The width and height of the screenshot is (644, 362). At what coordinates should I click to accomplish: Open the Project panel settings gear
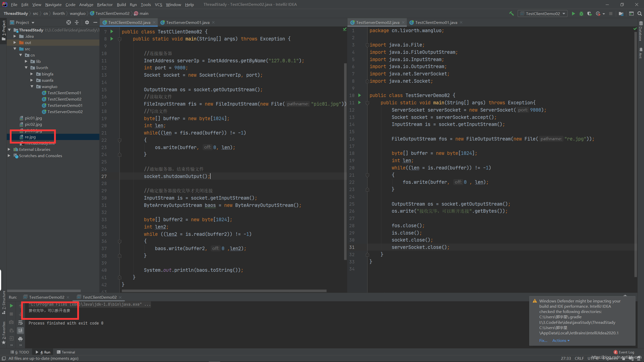tap(87, 22)
